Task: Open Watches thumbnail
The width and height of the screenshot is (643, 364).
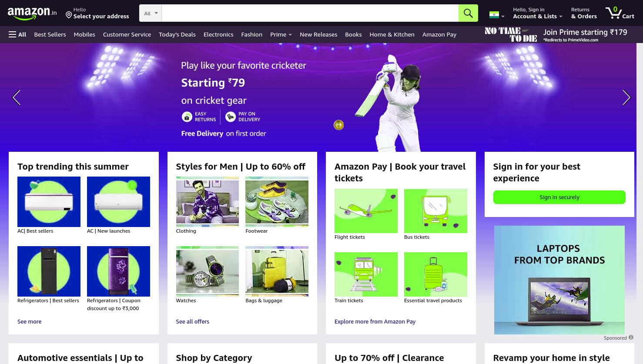Action: [208, 271]
